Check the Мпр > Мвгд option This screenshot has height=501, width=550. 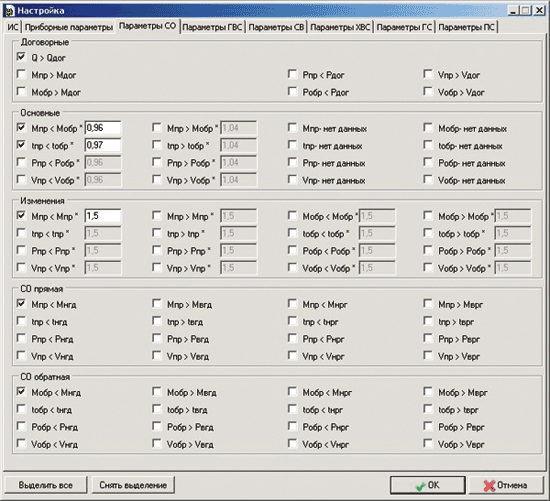pos(157,303)
